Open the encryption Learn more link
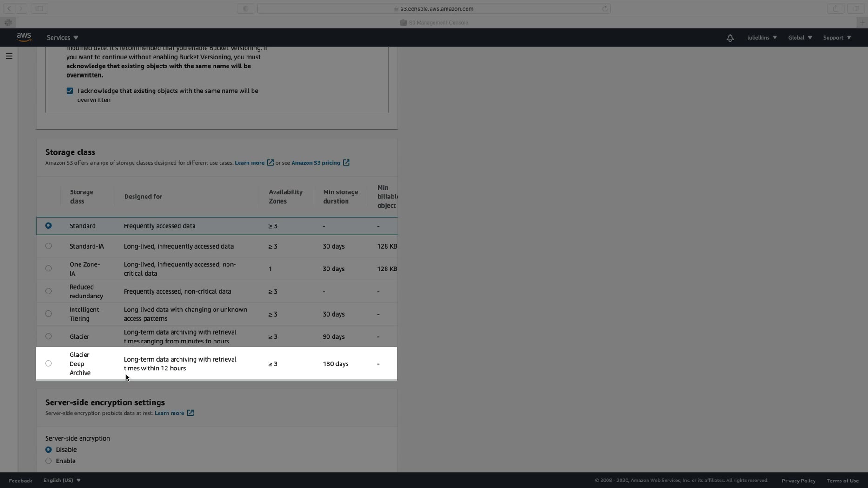This screenshot has height=488, width=868. coord(169,413)
